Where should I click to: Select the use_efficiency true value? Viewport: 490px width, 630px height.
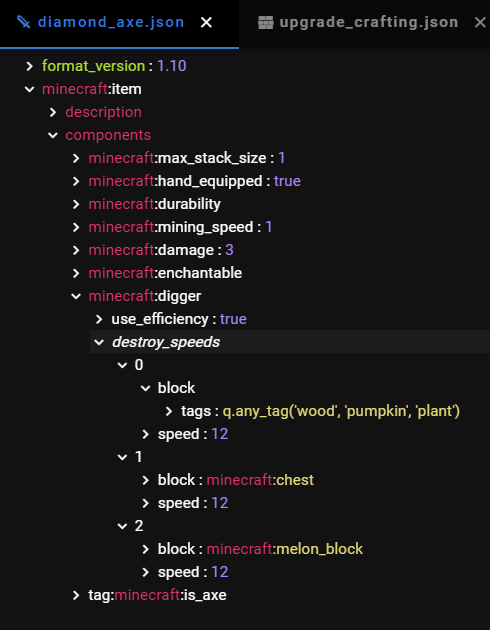pos(233,319)
